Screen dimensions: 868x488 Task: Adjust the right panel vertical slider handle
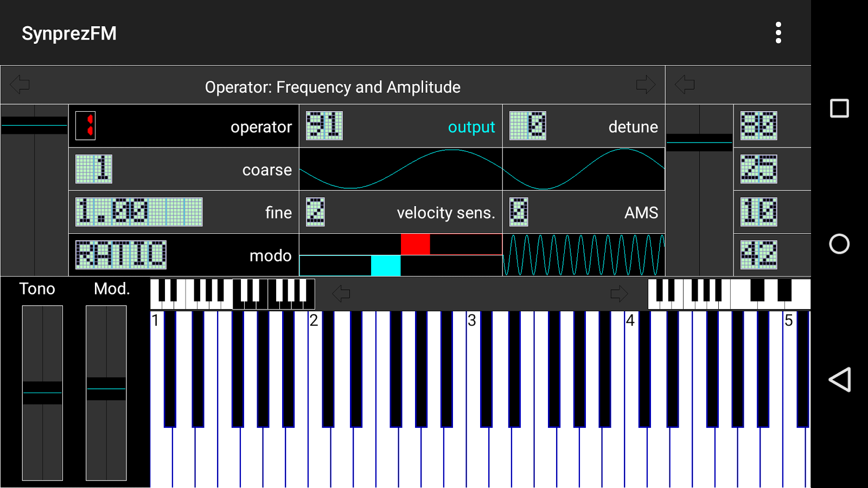(699, 143)
